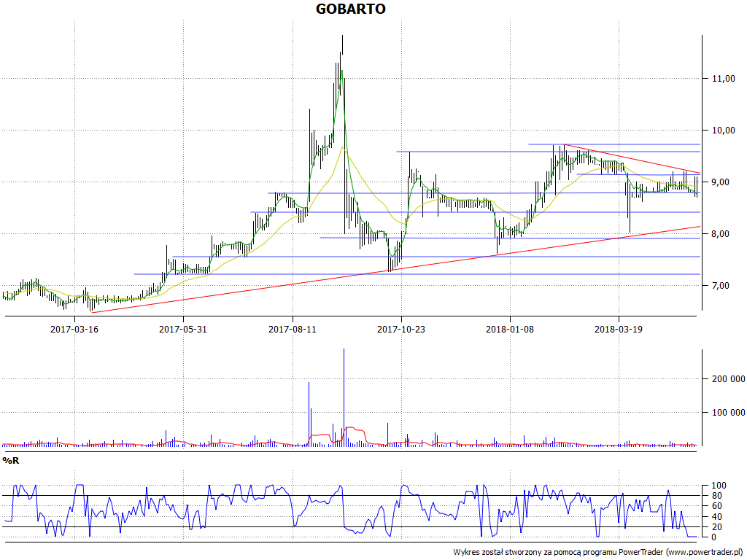The width and height of the screenshot is (747, 560).
Task: Click the 200 000 volume axis label
Action: (x=729, y=379)
